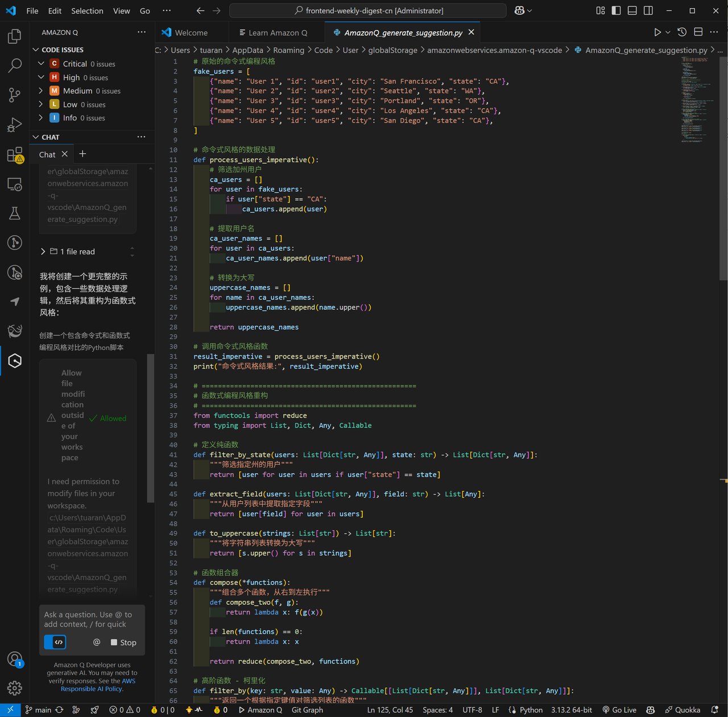The image size is (728, 717).
Task: Open the Selection menu
Action: tap(87, 10)
